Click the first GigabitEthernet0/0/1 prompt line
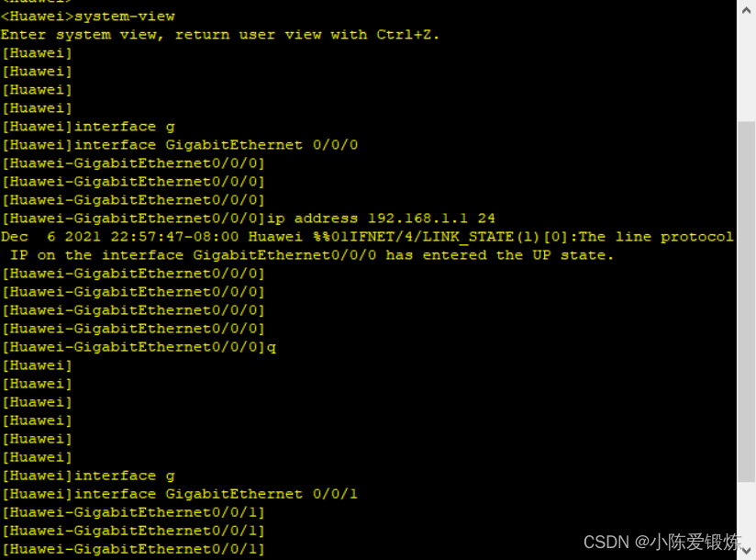Viewport: 756px width, 560px height. [x=134, y=512]
